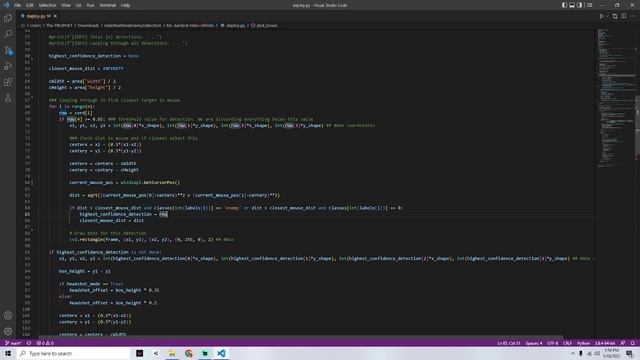Select language mode Python in status bar
The image size is (640, 360).
(583, 343)
